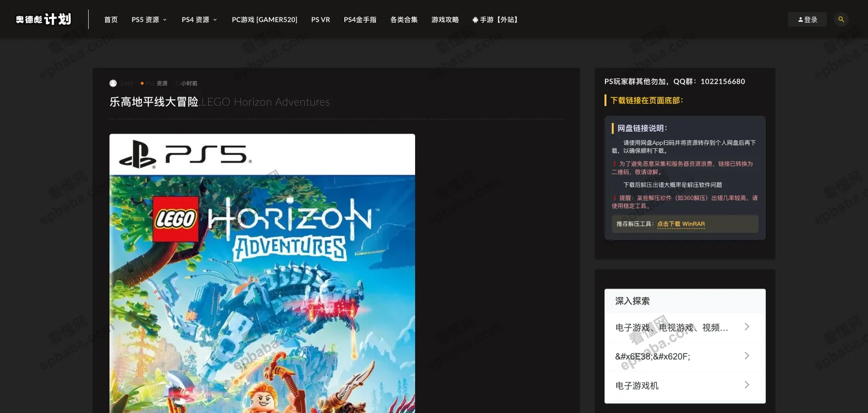The width and height of the screenshot is (868, 413).
Task: Open 电子游戏、电视游戏、视频 list item
Action: (685, 327)
